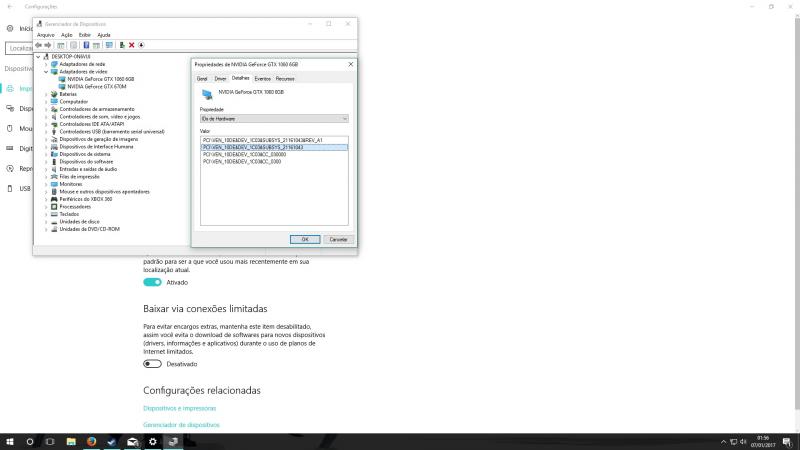The height and width of the screenshot is (450, 800).
Task: Click OK in the properties dialog
Action: 305,239
